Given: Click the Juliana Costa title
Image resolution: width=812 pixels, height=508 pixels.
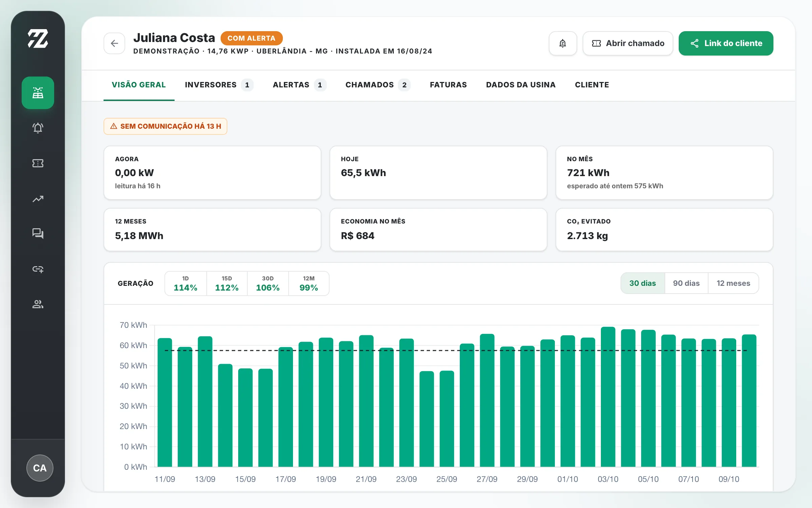Looking at the screenshot, I should tap(174, 38).
